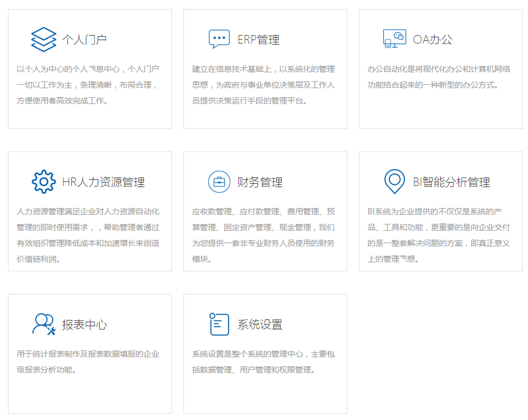Open the 报表中心 title

click(x=84, y=325)
